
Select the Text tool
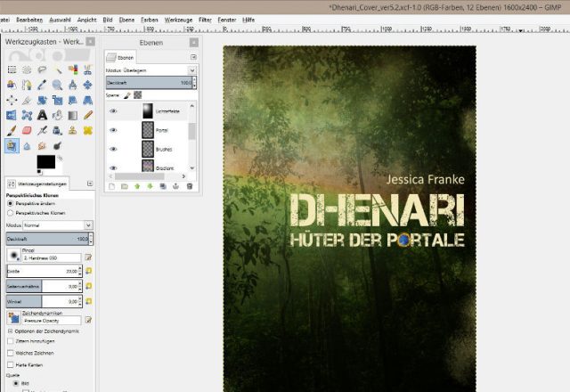(x=42, y=115)
